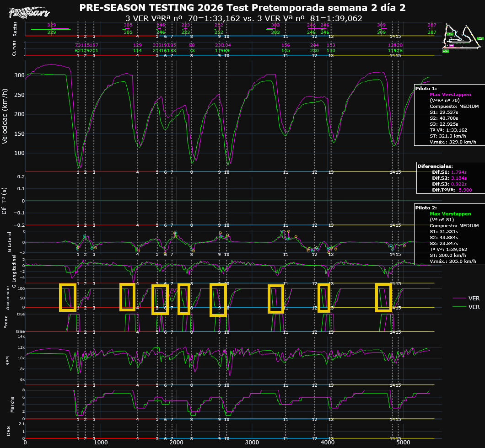Click the 'G Lateral' axis title
485x448 pixels.
pyautogui.click(x=9, y=242)
